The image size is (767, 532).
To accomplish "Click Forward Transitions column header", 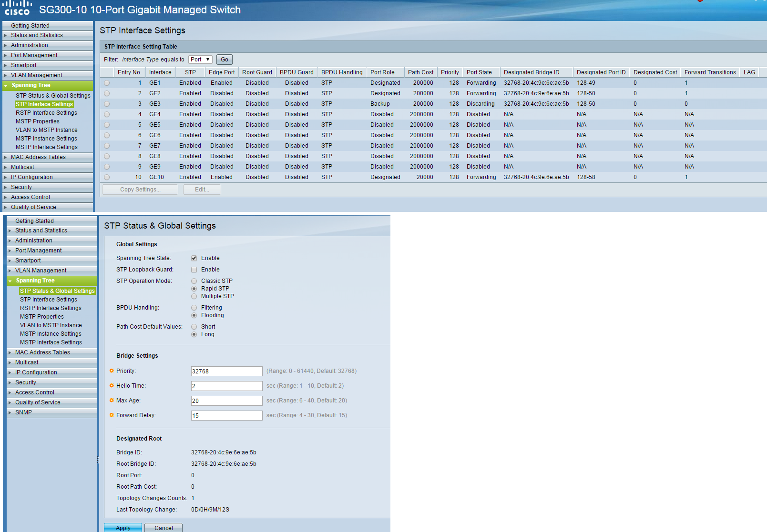I will (x=710, y=72).
